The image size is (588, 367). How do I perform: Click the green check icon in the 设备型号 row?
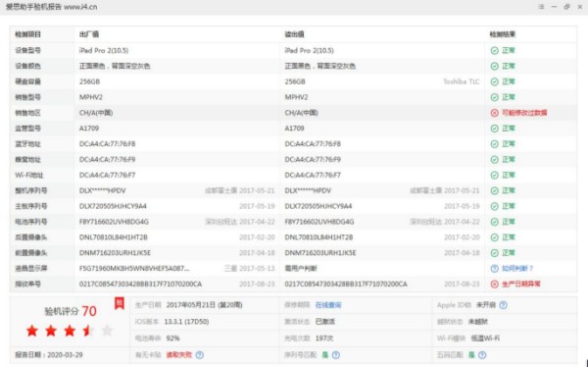(494, 50)
